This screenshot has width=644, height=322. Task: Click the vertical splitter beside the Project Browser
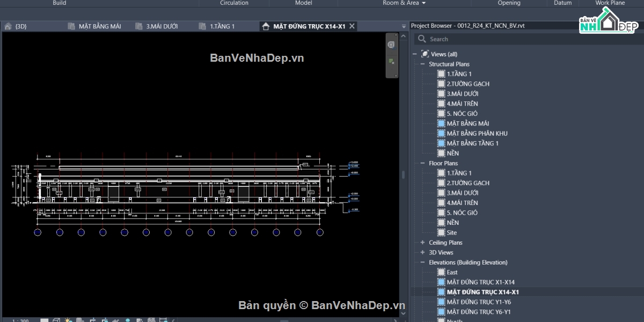pyautogui.click(x=403, y=175)
